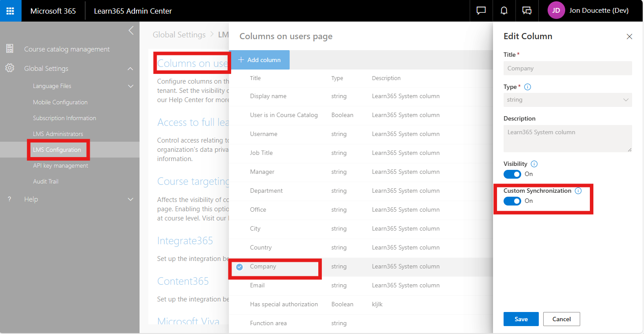Select the User is in Course Catalog row
This screenshot has width=644, height=334.
(x=361, y=115)
